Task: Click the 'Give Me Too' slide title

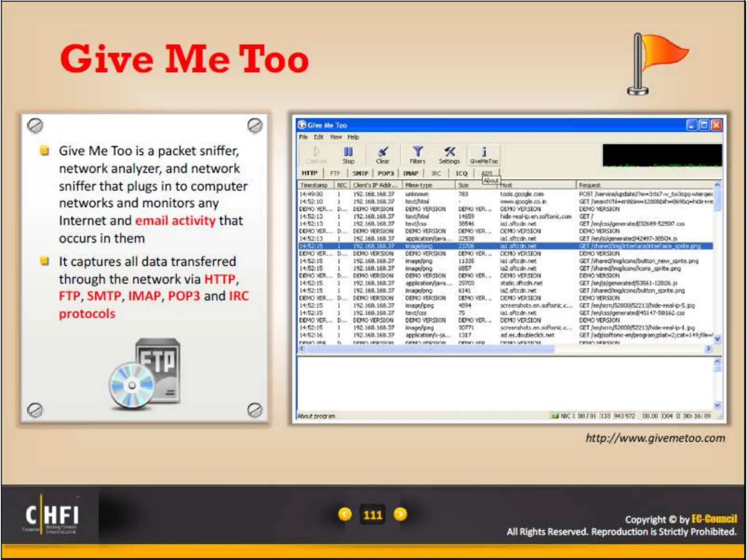Action: point(185,59)
